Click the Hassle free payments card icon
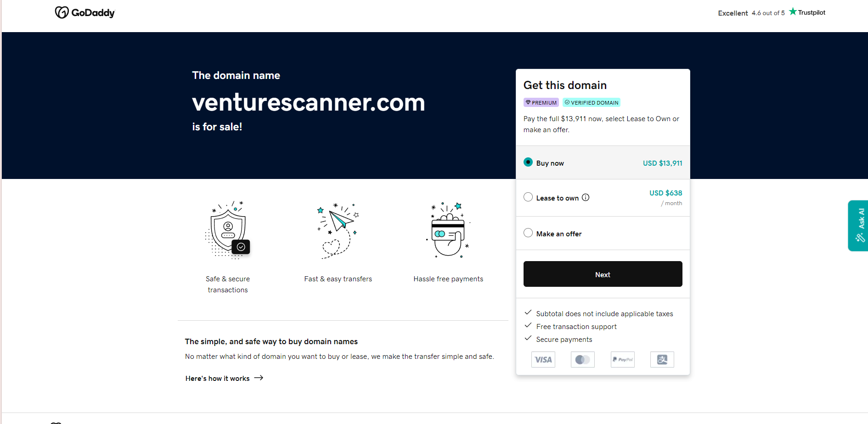Screen dimensions: 868x424 click(x=448, y=231)
